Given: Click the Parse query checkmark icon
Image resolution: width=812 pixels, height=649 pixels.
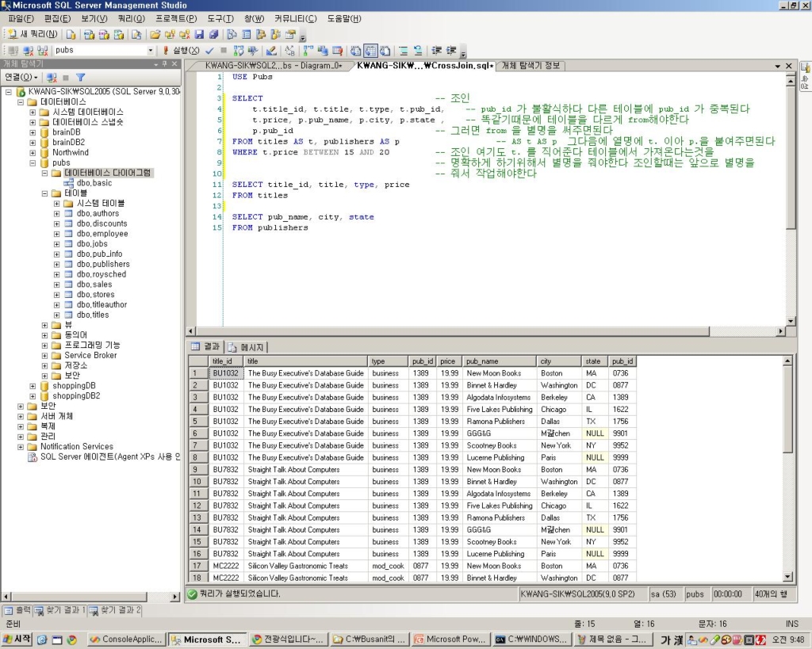Looking at the screenshot, I should coord(209,50).
